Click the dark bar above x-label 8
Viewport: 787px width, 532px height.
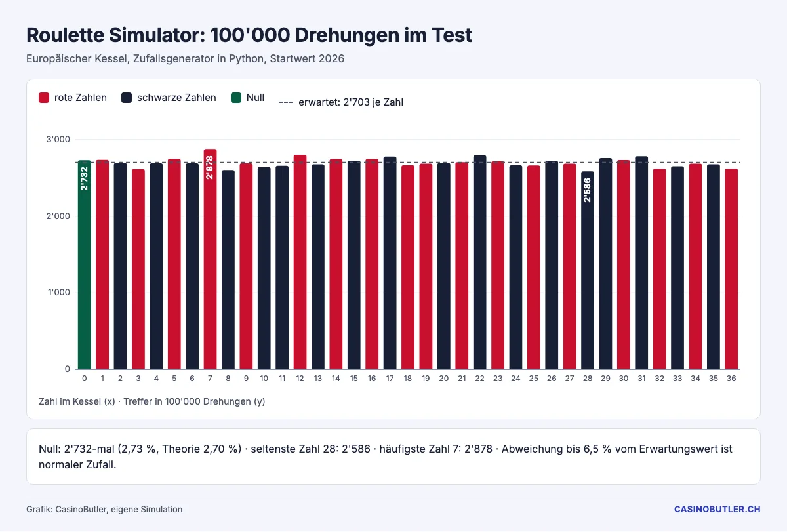(228, 270)
